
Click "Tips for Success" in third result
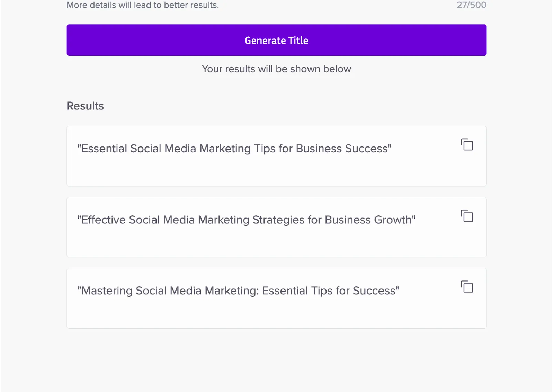[x=353, y=291]
